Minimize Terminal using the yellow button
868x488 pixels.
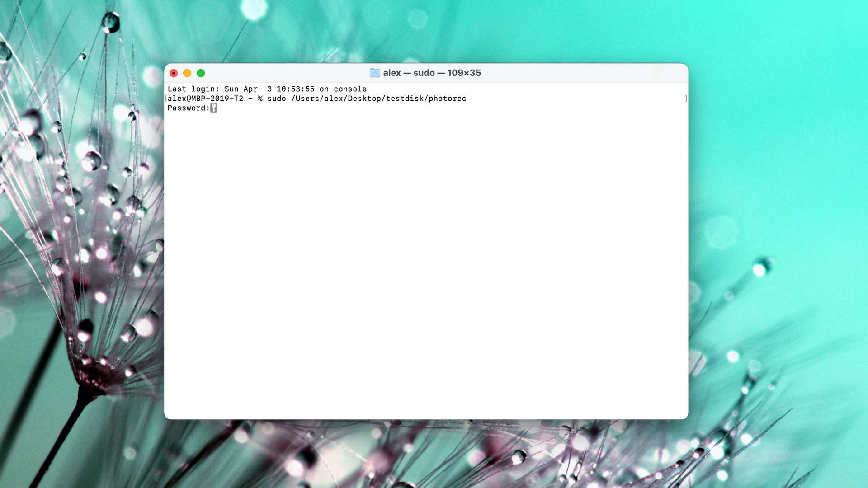(187, 73)
